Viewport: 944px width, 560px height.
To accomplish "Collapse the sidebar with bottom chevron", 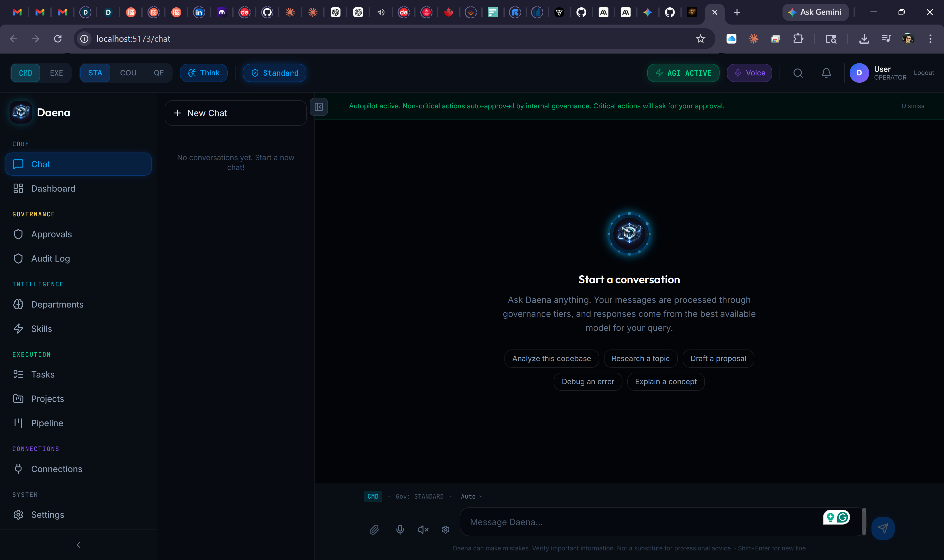I will tap(78, 545).
